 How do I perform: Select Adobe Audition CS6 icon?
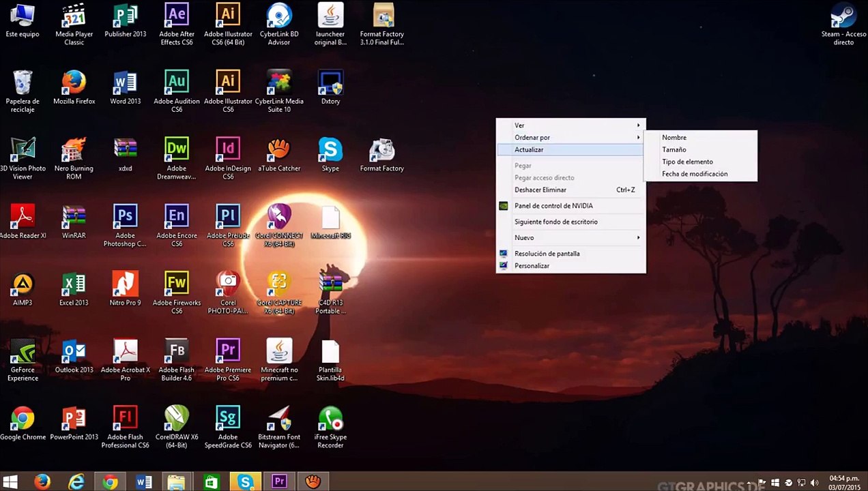click(177, 91)
